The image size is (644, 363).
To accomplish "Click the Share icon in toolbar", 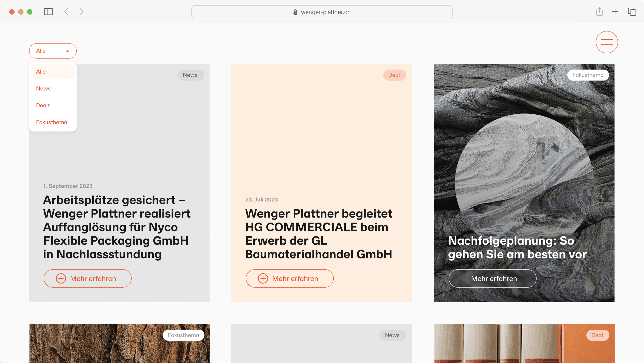I will [599, 12].
